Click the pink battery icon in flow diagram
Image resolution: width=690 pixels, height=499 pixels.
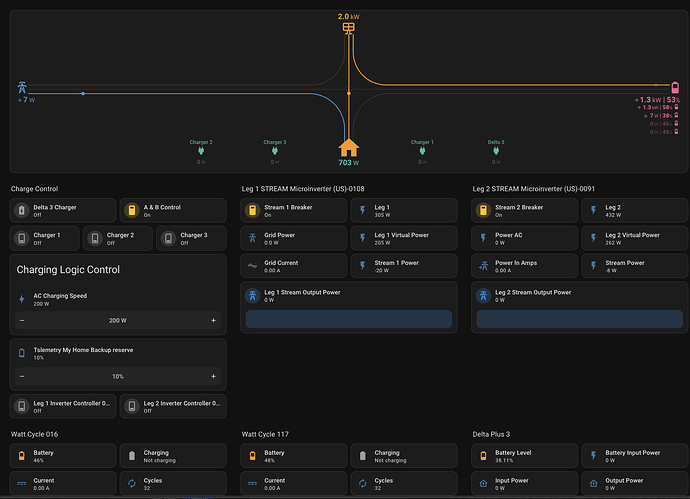(675, 87)
